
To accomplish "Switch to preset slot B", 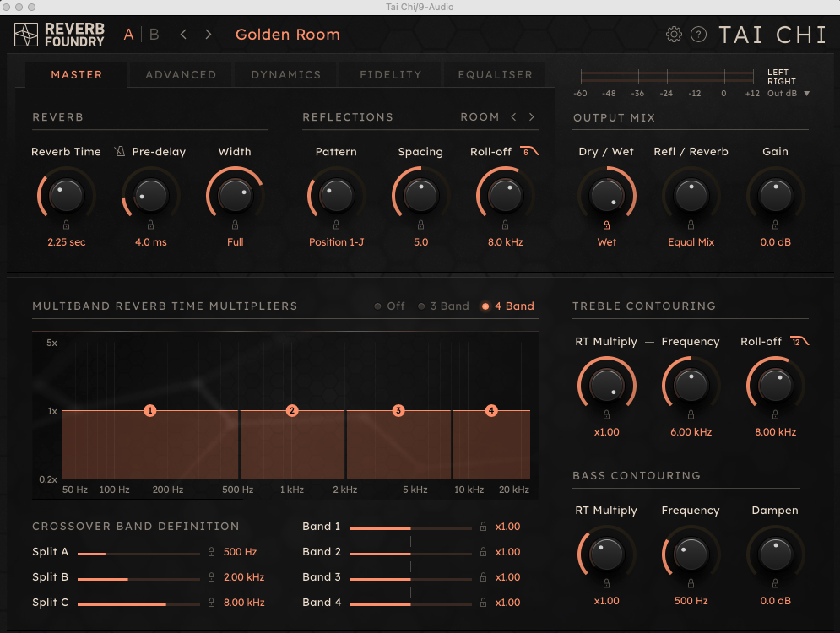I will [x=154, y=35].
